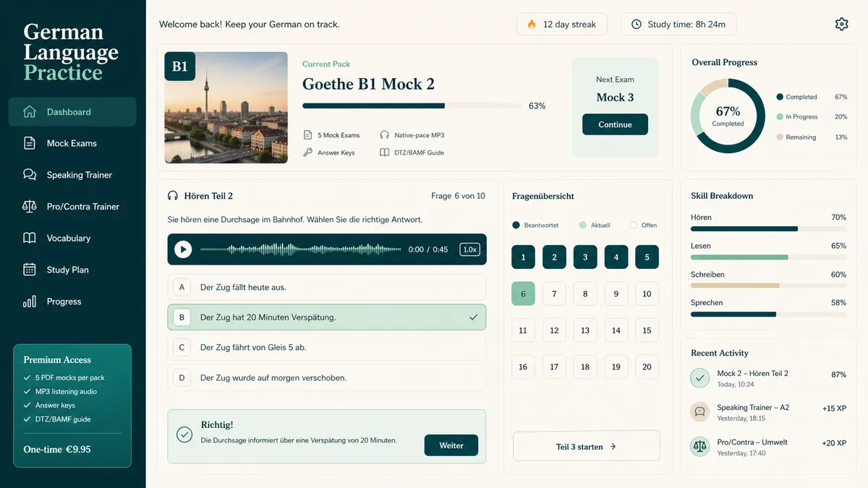Screen dimensions: 868x488
Task: Select answer D: auf morgen verschoben
Action: 327,377
